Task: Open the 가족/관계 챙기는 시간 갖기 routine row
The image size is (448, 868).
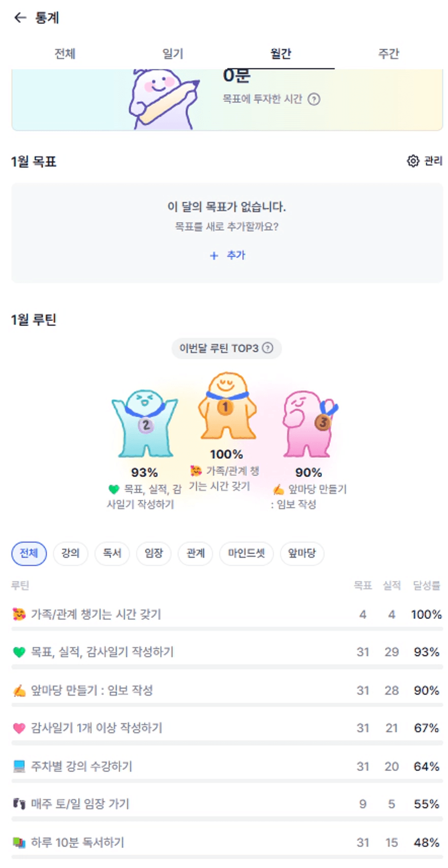Action: point(96,614)
